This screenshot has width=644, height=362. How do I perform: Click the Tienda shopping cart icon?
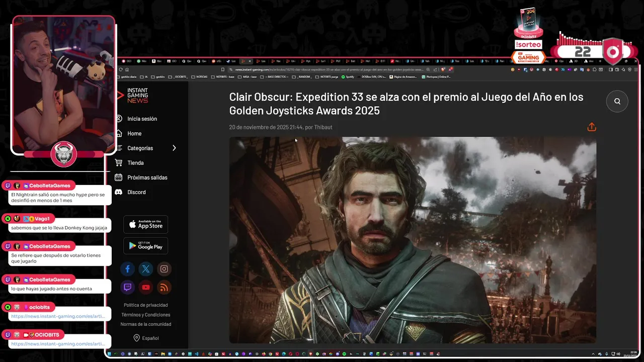click(x=119, y=162)
